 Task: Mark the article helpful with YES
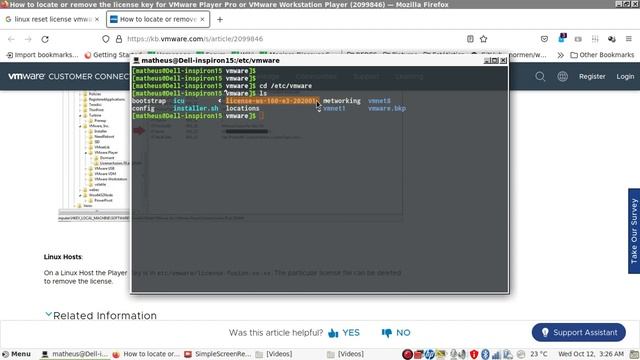[x=344, y=333]
